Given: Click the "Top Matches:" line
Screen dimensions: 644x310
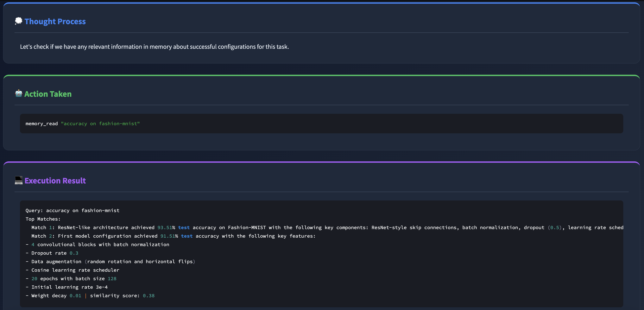Looking at the screenshot, I should [43, 219].
